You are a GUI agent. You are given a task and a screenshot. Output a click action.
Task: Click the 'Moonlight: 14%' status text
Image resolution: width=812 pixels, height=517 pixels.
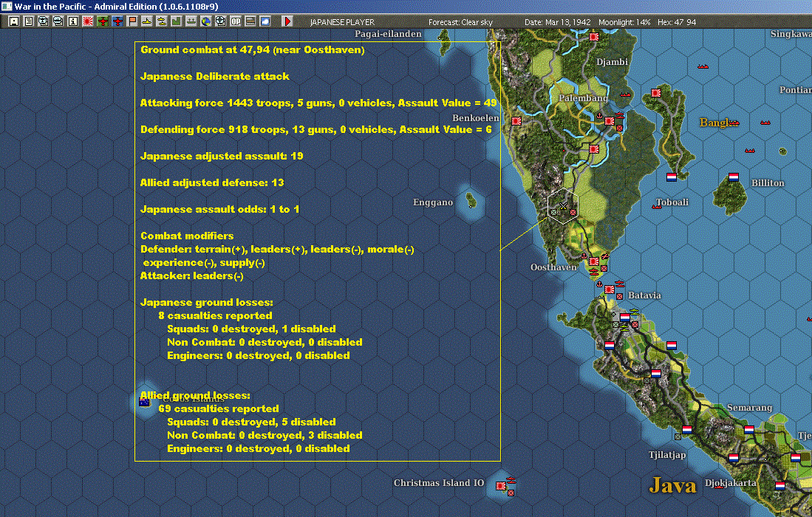pyautogui.click(x=624, y=22)
